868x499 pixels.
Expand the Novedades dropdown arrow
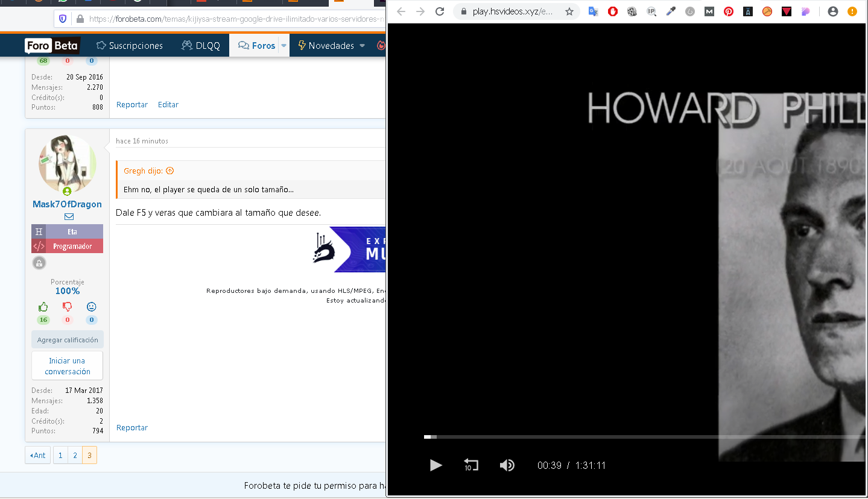coord(362,46)
